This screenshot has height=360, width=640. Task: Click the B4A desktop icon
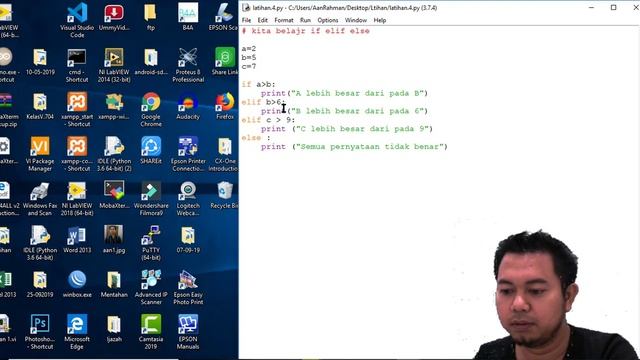(188, 16)
